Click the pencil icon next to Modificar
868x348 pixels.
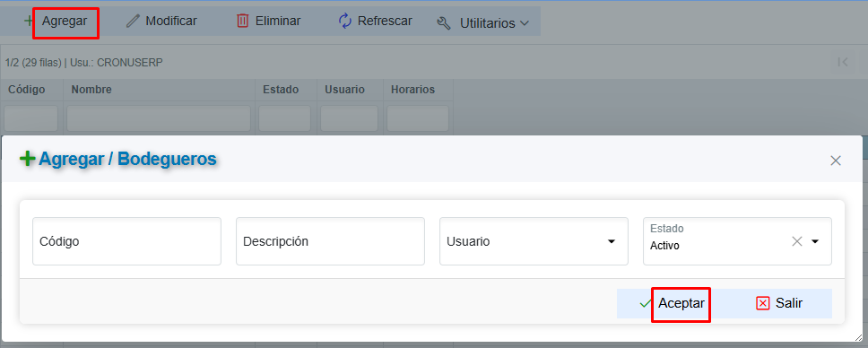(x=133, y=21)
